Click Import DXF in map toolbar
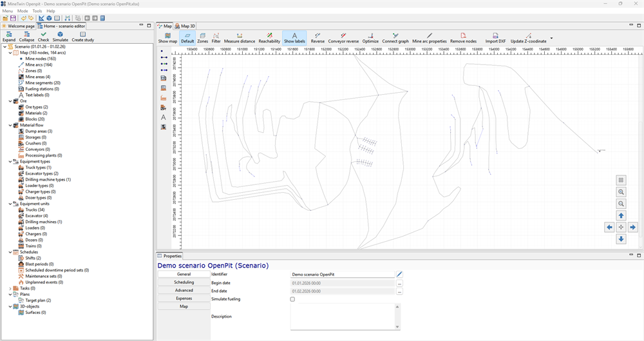The image size is (644, 341). point(495,38)
